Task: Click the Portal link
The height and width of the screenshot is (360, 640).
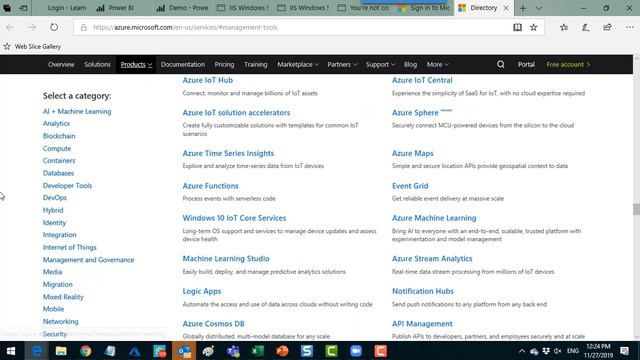Action: [526, 64]
